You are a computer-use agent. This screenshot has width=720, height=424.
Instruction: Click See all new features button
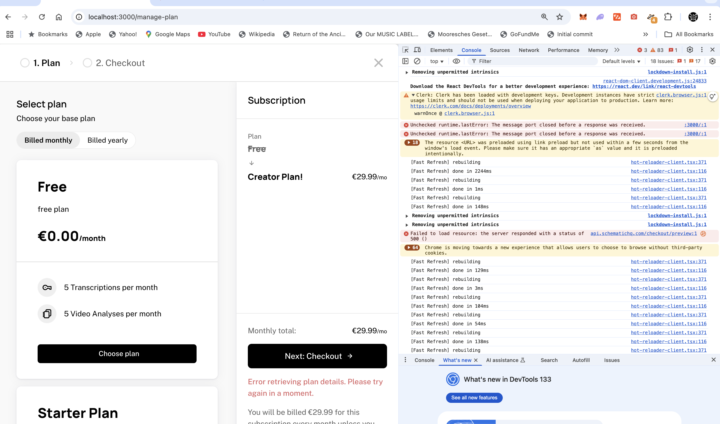tap(475, 398)
